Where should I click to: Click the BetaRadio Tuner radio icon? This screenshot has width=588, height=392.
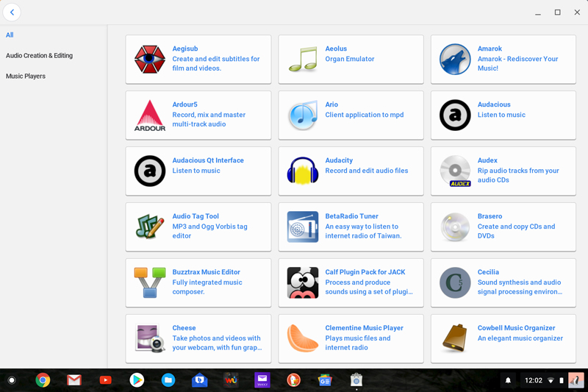(303, 227)
